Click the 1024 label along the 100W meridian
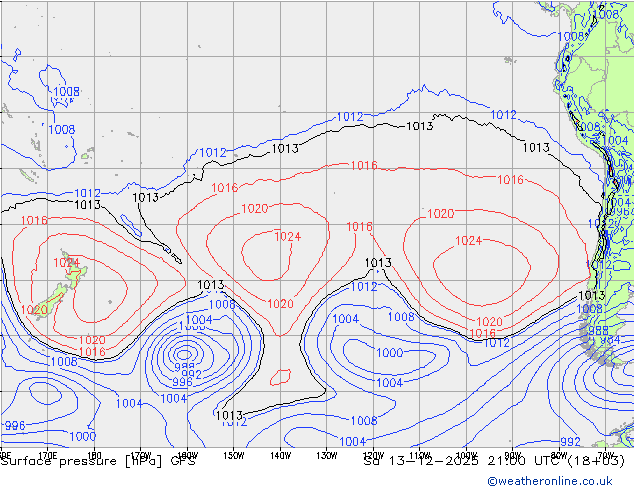Image resolution: width=634 pixels, height=490 pixels. 468,241
